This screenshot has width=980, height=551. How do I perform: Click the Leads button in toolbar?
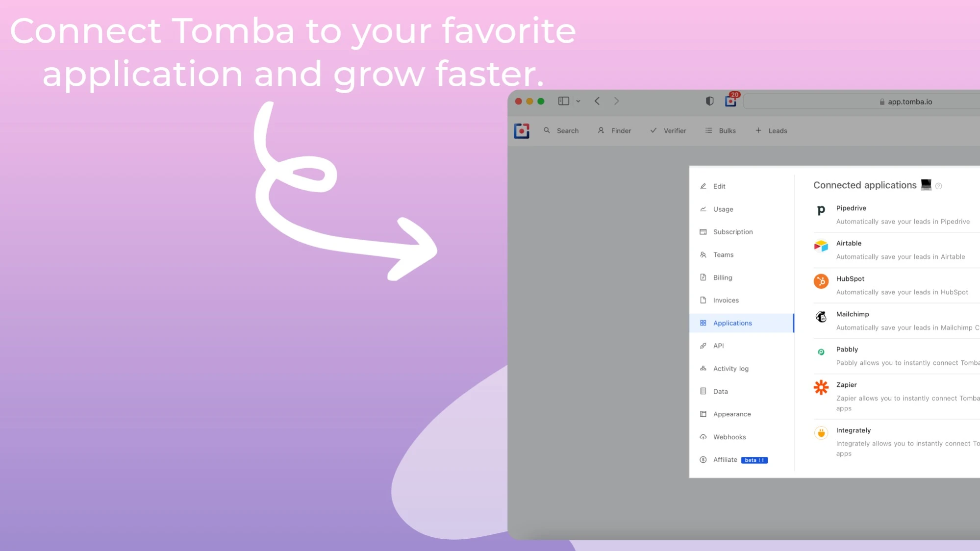pos(772,130)
